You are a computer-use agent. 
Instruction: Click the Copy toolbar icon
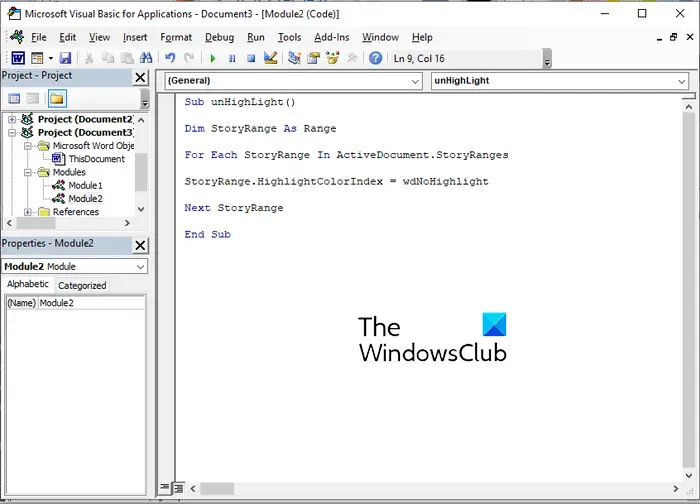tap(108, 58)
